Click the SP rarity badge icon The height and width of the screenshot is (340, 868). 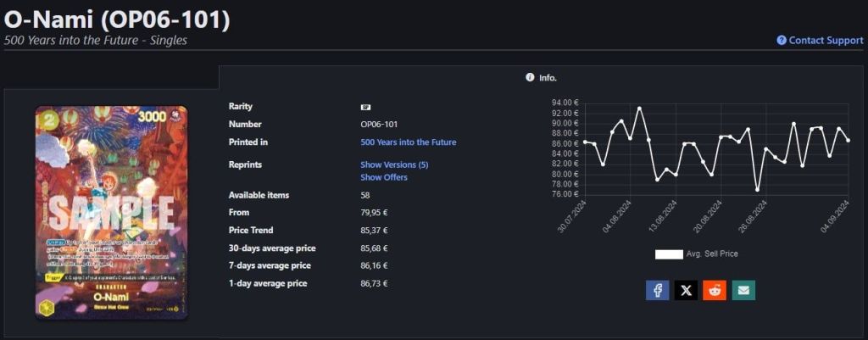(366, 107)
